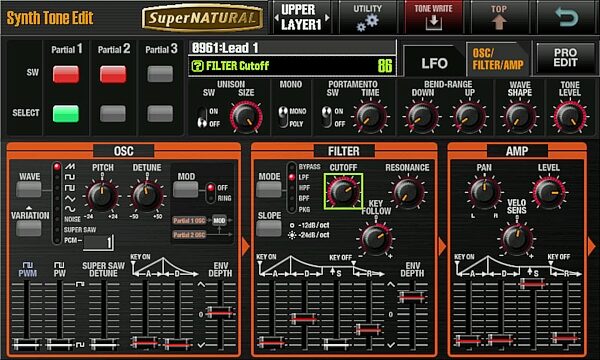Image resolution: width=600 pixels, height=360 pixels.
Task: Click the Bend-Range Up knob
Action: (x=469, y=117)
